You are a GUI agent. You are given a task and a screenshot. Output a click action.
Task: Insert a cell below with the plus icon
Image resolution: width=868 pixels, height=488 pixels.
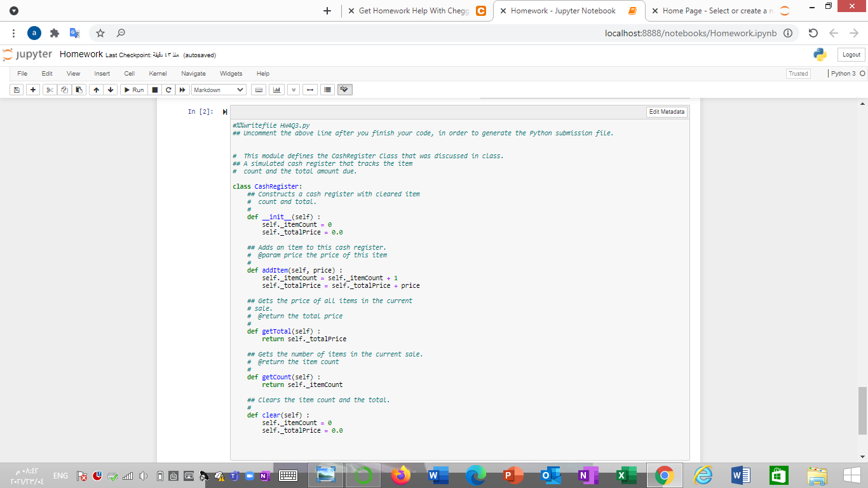click(32, 90)
